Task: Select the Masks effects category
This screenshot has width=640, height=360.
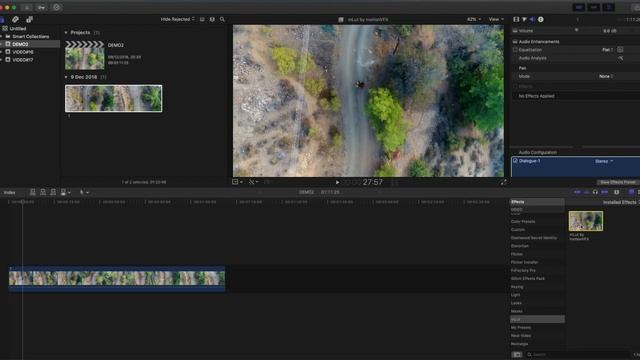Action: (x=516, y=311)
